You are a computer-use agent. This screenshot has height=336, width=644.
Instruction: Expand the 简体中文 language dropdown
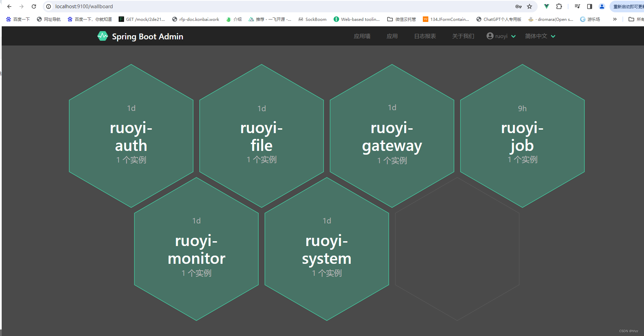540,36
